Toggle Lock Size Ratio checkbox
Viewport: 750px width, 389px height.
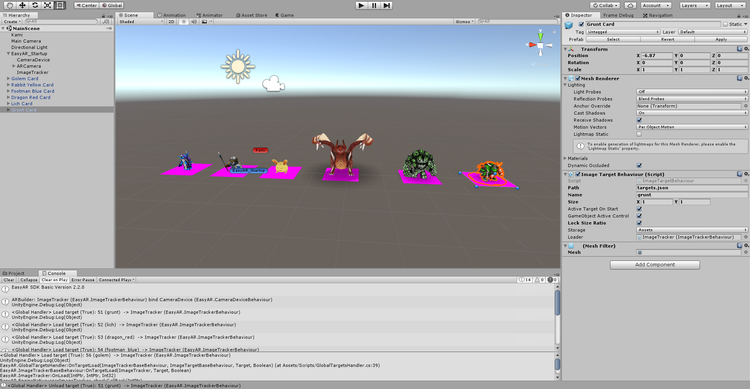pos(640,223)
